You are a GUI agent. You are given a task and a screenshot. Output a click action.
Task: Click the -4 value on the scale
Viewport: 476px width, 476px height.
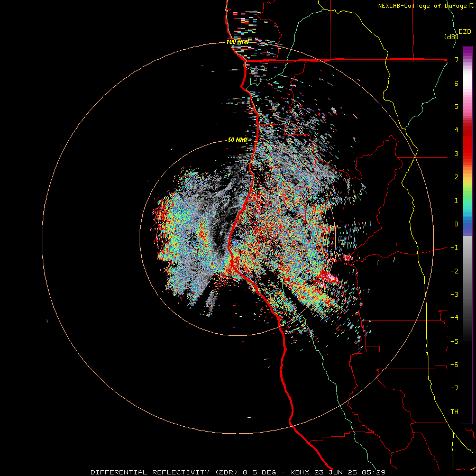(454, 318)
